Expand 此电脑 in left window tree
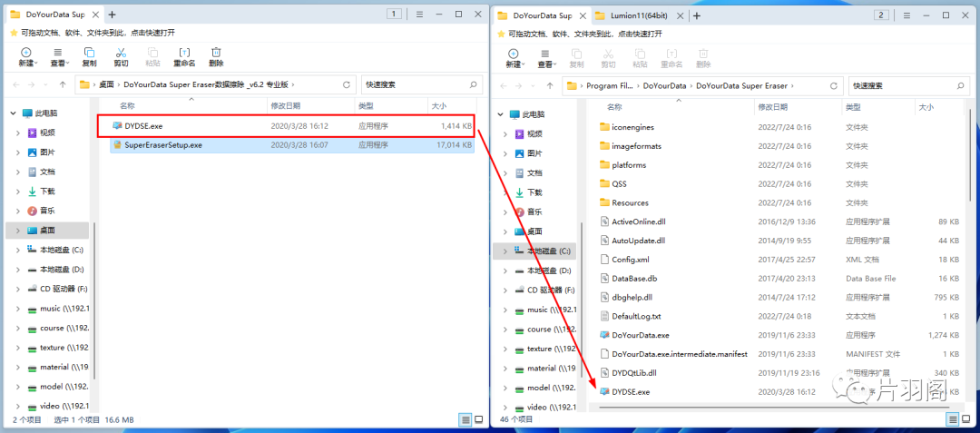This screenshot has height=433, width=980. (14, 113)
